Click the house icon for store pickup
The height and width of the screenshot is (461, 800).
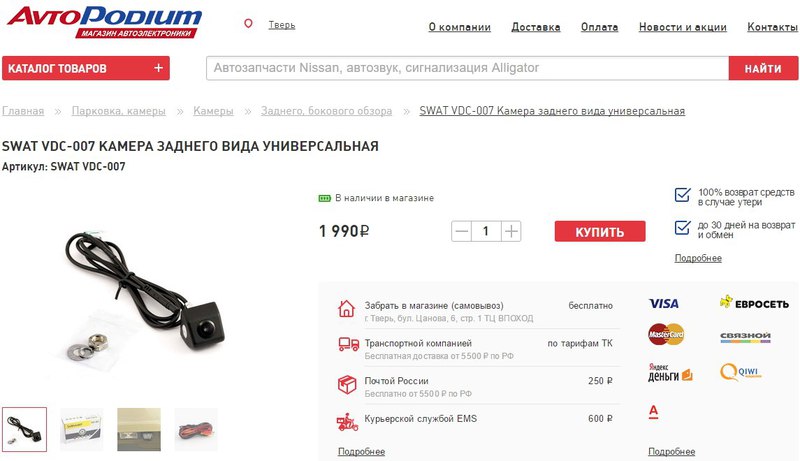[346, 309]
